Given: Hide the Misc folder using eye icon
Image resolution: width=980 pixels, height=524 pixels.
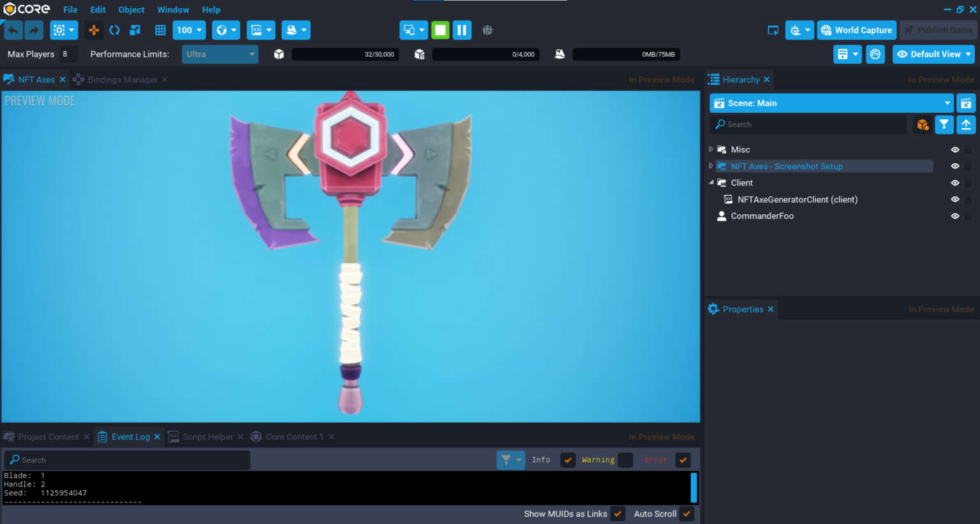Looking at the screenshot, I should coord(955,150).
